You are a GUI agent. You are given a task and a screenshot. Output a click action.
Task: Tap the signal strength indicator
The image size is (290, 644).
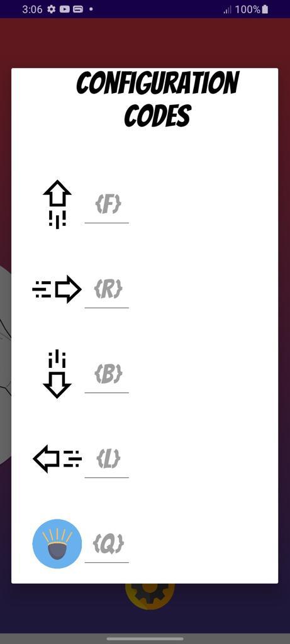(x=228, y=9)
